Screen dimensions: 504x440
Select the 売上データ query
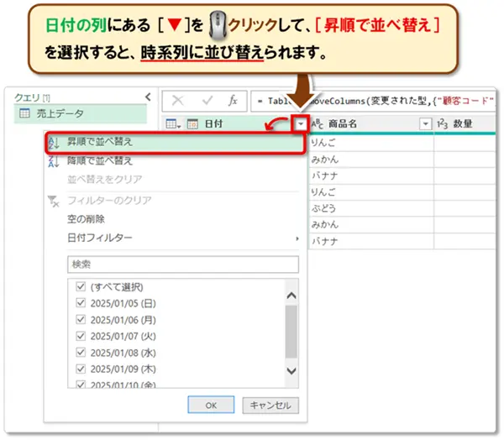tap(81, 113)
